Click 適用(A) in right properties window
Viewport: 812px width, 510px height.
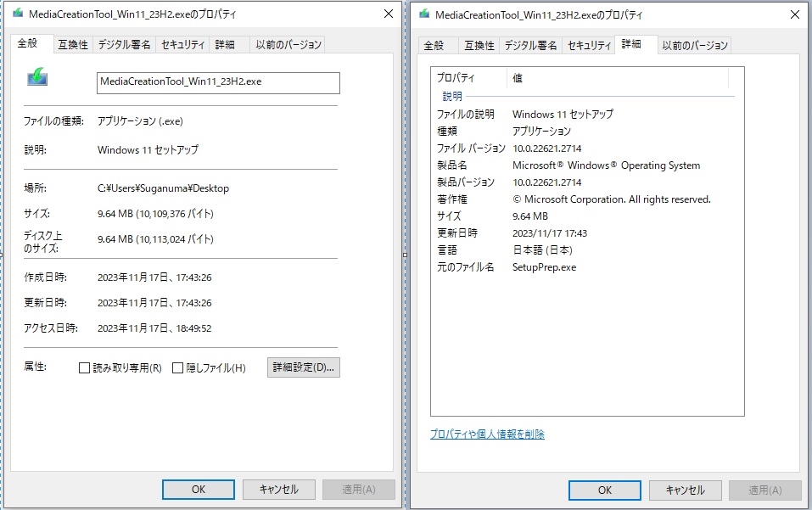click(765, 490)
